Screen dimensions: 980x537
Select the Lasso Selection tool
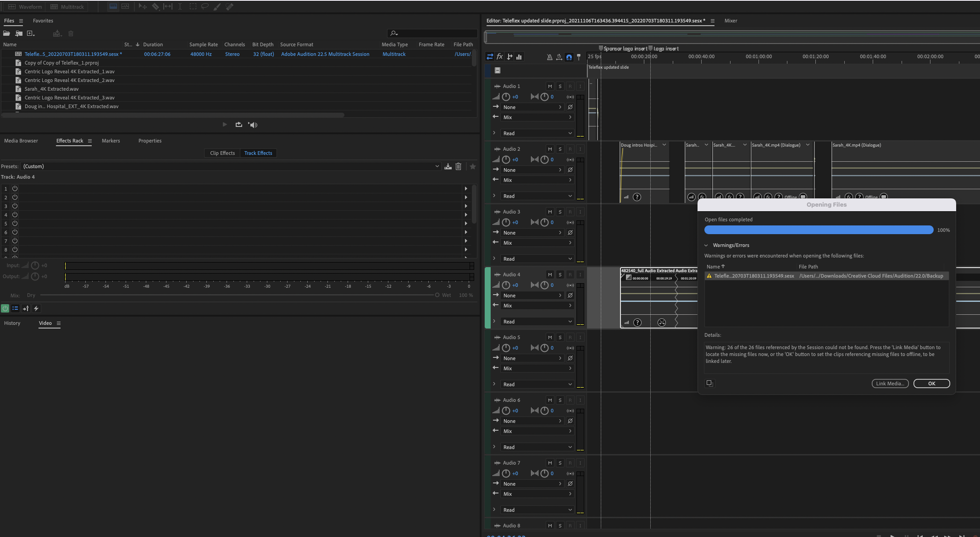[x=205, y=6]
